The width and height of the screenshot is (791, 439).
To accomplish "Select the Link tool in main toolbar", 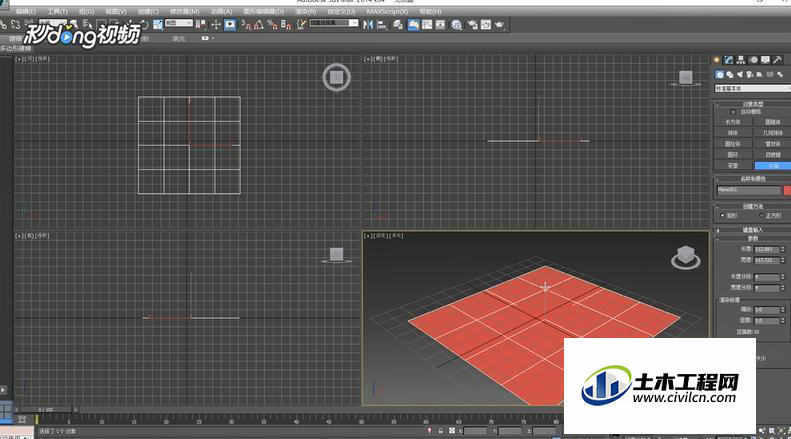I will click(4, 24).
